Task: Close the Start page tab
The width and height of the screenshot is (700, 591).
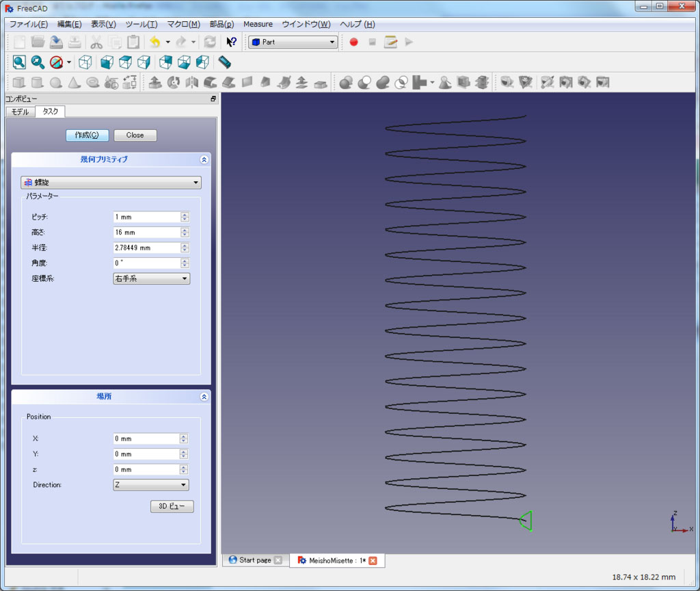Action: coord(278,560)
